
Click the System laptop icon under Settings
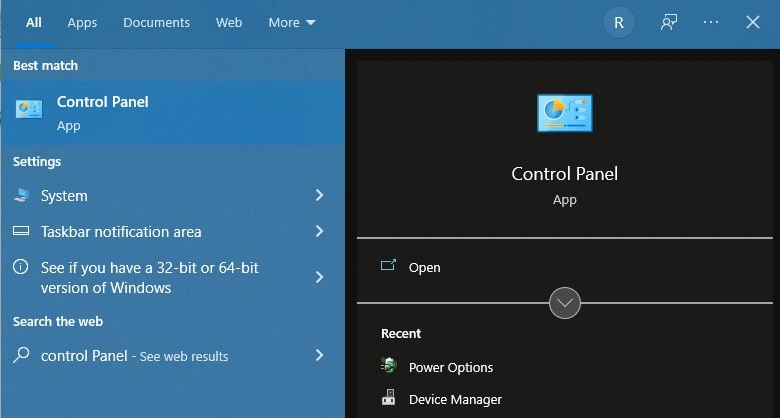click(x=21, y=195)
